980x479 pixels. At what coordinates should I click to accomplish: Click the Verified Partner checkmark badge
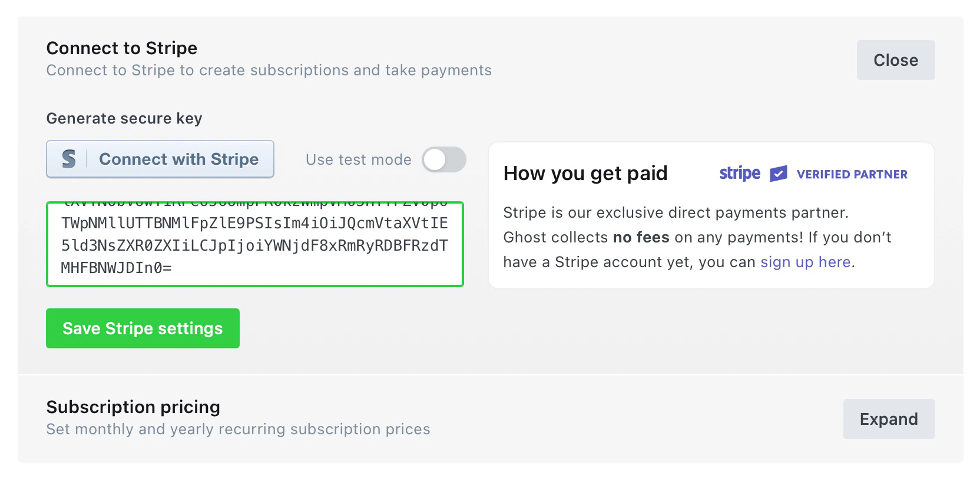(779, 173)
